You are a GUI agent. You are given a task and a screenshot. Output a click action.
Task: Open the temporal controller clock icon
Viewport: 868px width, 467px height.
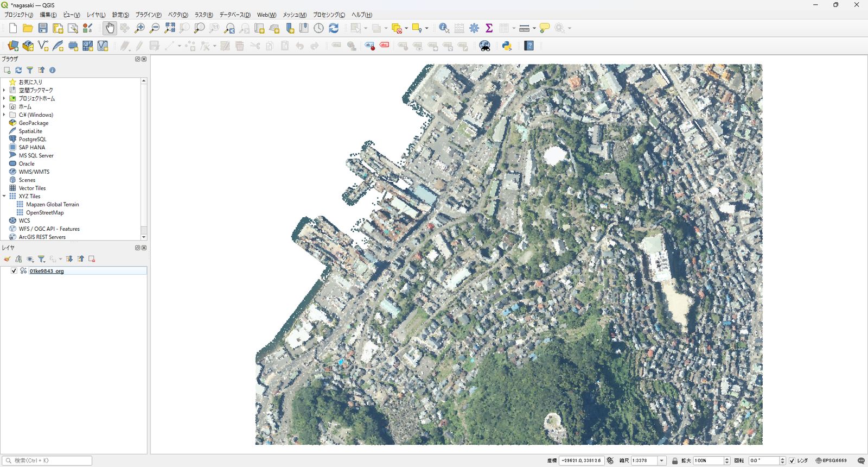point(318,28)
